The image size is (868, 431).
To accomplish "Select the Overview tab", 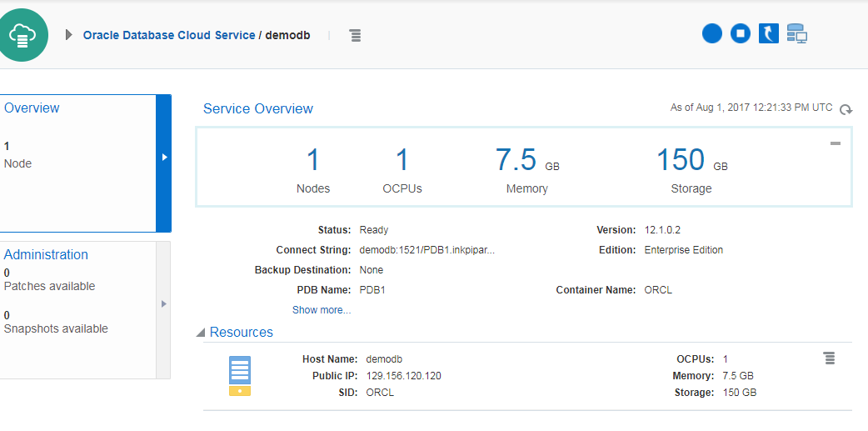I will [x=32, y=108].
